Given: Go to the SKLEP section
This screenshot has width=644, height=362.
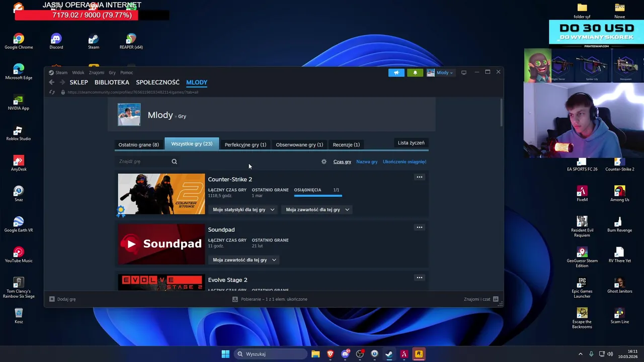Looking at the screenshot, I should pyautogui.click(x=78, y=82).
